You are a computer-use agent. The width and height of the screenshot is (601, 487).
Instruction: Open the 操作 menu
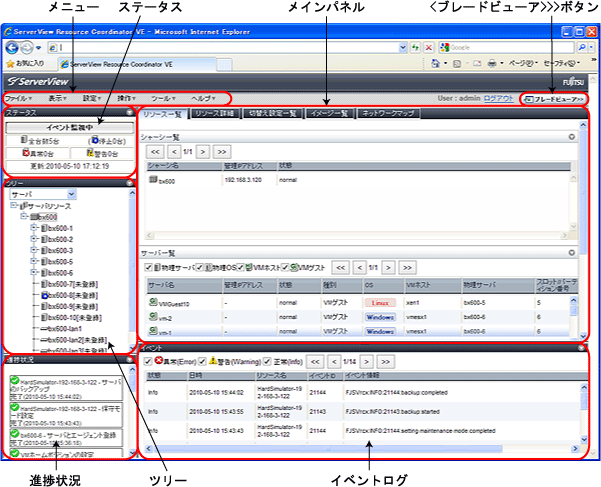click(x=126, y=99)
